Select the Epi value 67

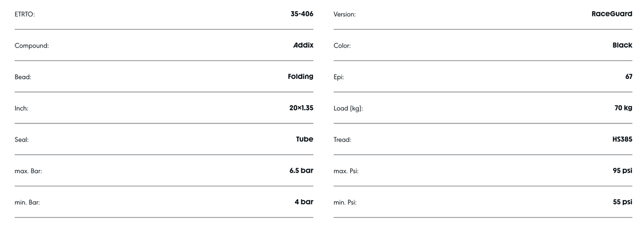629,76
